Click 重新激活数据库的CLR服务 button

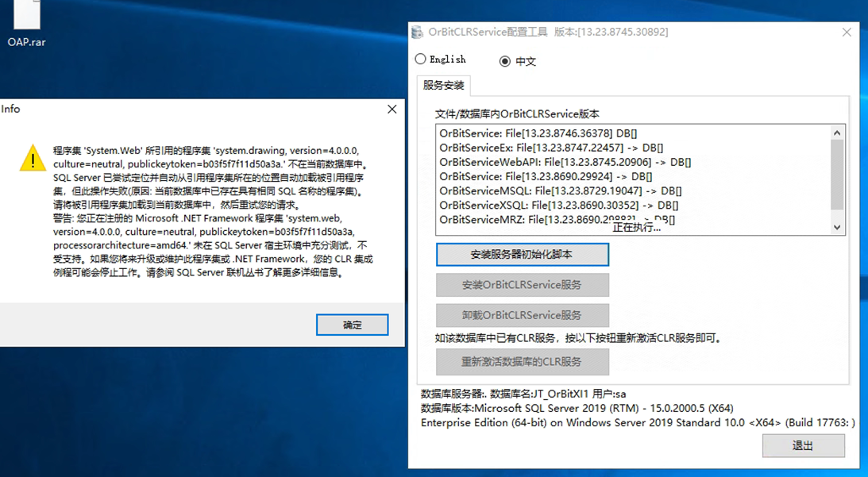(522, 362)
